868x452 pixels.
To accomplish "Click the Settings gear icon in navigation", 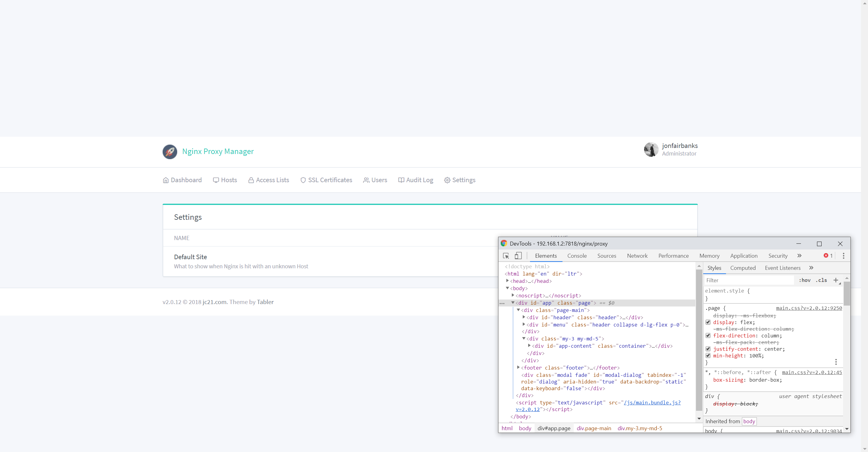I will point(447,180).
